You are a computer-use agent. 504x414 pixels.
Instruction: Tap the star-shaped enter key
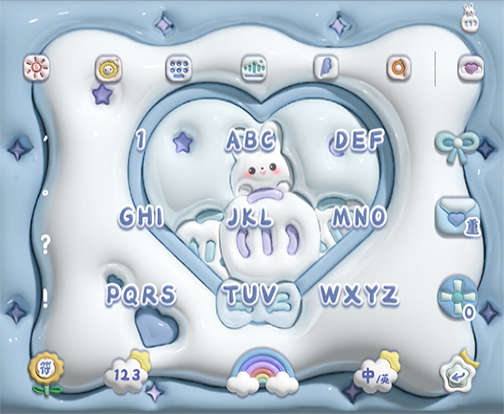pos(459,373)
